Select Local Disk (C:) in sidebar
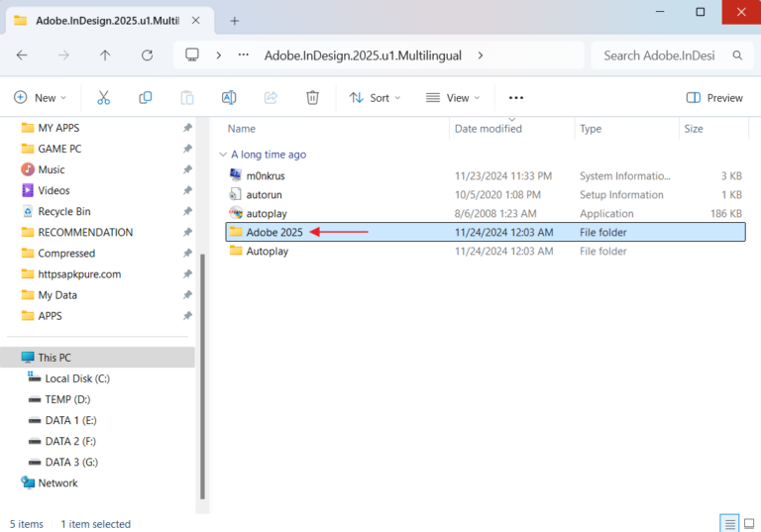This screenshot has height=532, width=761. [x=76, y=378]
